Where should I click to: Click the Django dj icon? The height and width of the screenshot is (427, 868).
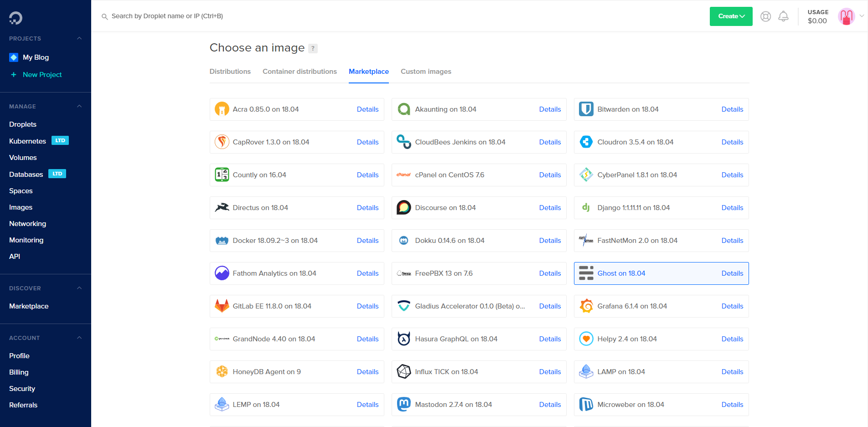(x=586, y=208)
